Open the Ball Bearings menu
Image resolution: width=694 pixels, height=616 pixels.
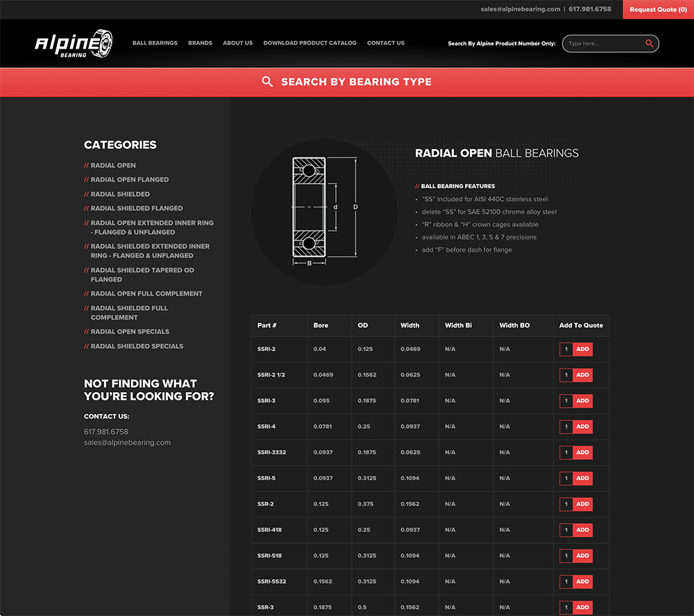click(x=155, y=43)
